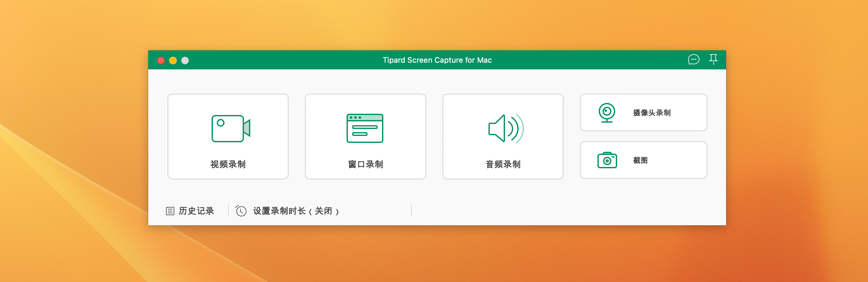
Task: Click the screenshot camera icon
Action: 607,160
